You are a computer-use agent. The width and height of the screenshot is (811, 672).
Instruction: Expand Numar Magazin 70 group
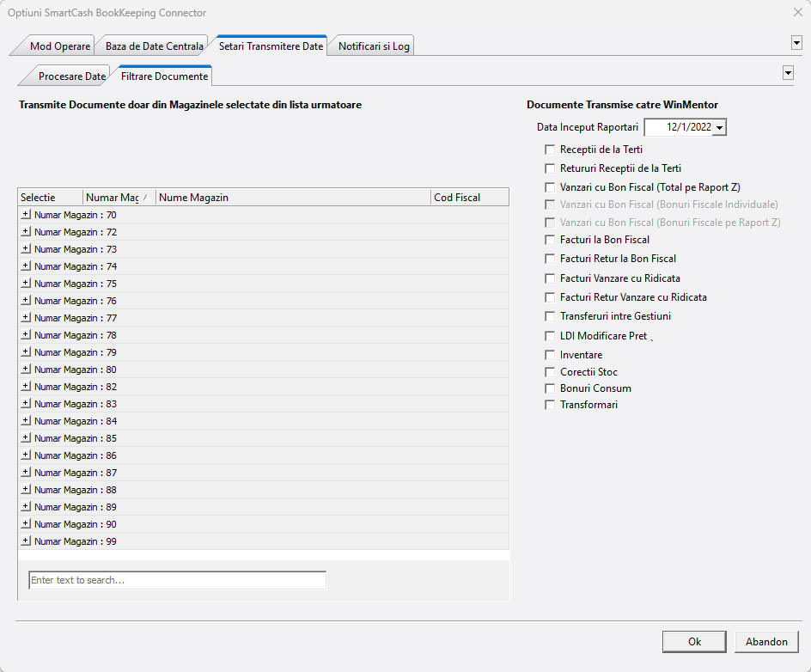(x=26, y=214)
